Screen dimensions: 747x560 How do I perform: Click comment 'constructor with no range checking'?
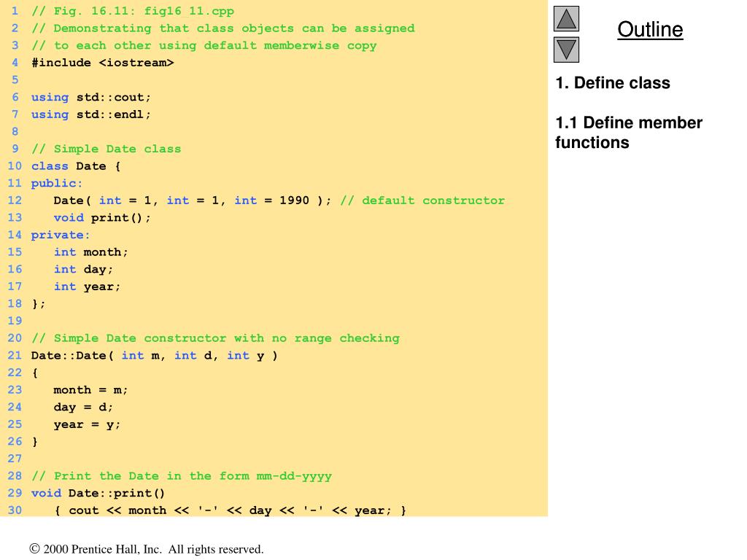[271, 338]
